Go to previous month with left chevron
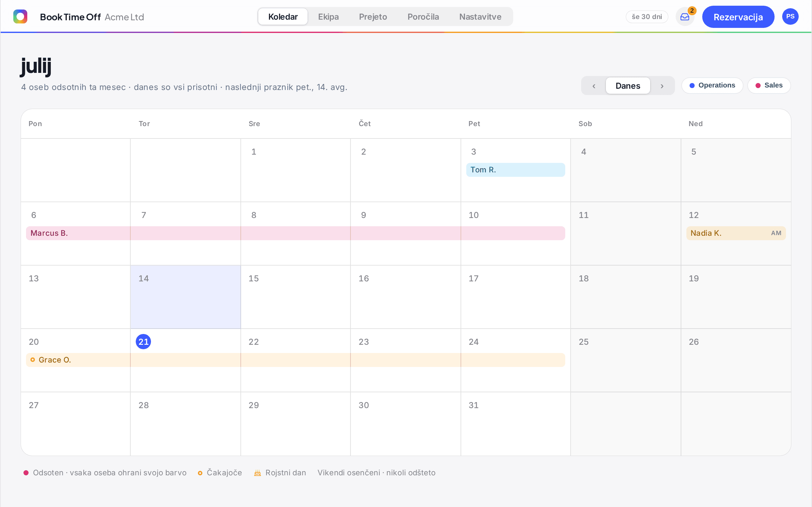This screenshot has width=812, height=507. click(x=594, y=86)
